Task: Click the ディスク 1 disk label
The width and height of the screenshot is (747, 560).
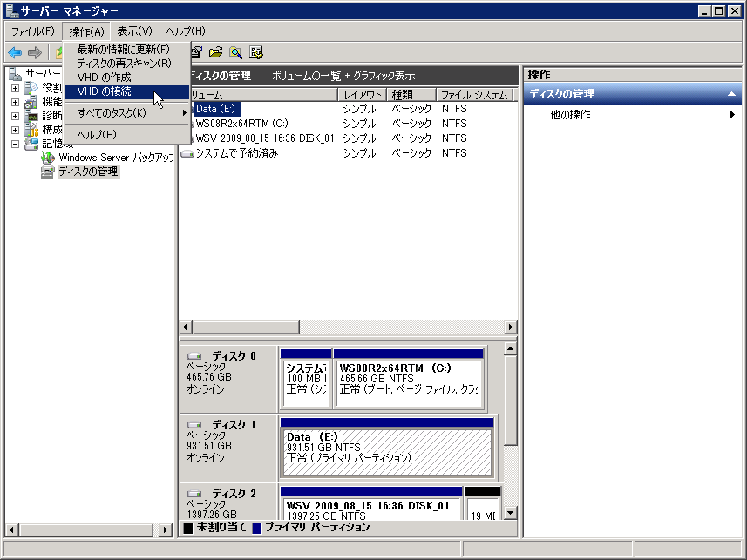Action: (234, 425)
